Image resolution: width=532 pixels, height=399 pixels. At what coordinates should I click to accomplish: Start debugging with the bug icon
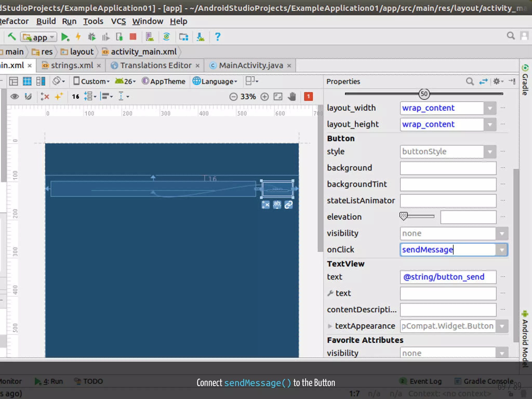(92, 37)
